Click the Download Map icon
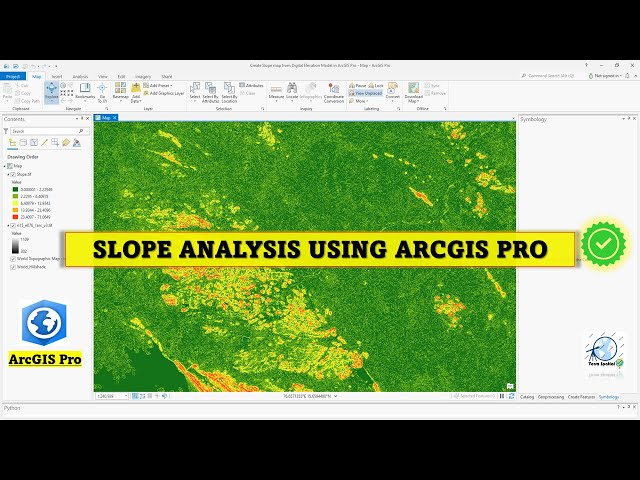This screenshot has width=640, height=480. [413, 88]
